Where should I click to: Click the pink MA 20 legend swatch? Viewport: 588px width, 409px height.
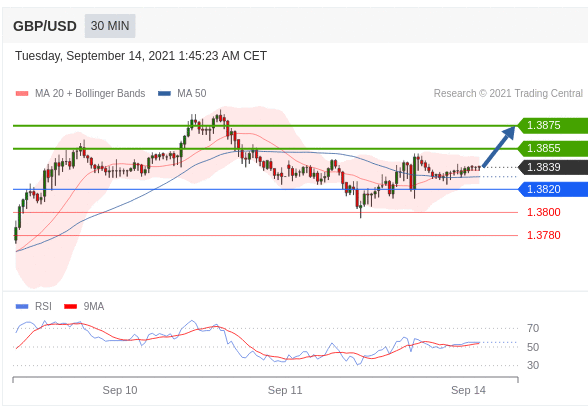click(x=22, y=93)
